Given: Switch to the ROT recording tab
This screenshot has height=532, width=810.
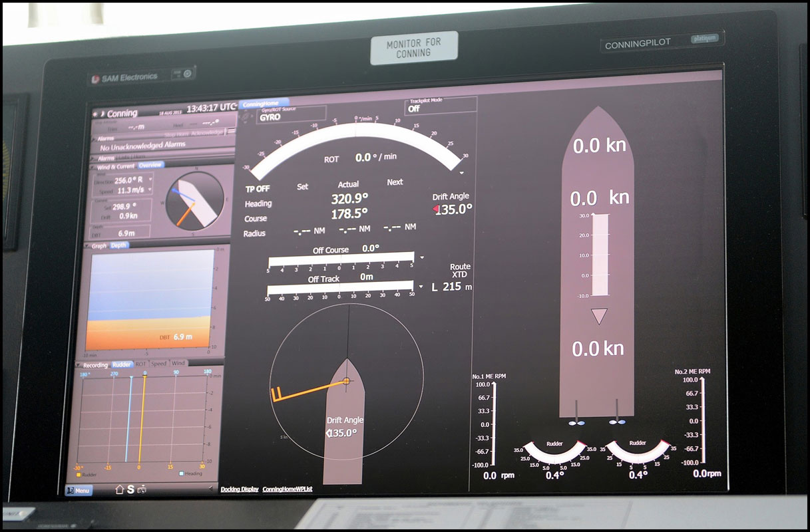Looking at the screenshot, I should pyautogui.click(x=140, y=364).
